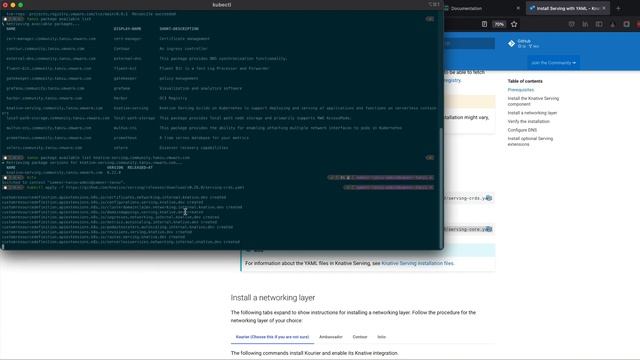640x360 pixels.
Task: Bookmark this page with the star icon
Action: (x=514, y=24)
